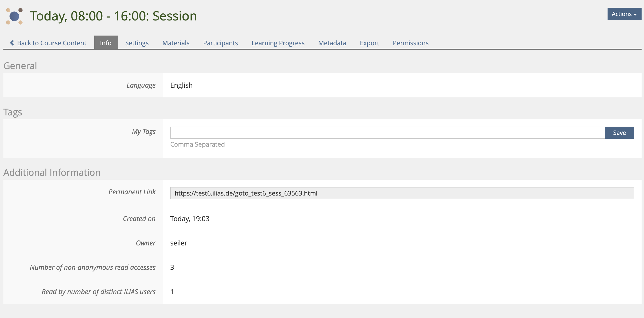The height and width of the screenshot is (318, 644).
Task: Click the Created on date value
Action: pyautogui.click(x=190, y=219)
